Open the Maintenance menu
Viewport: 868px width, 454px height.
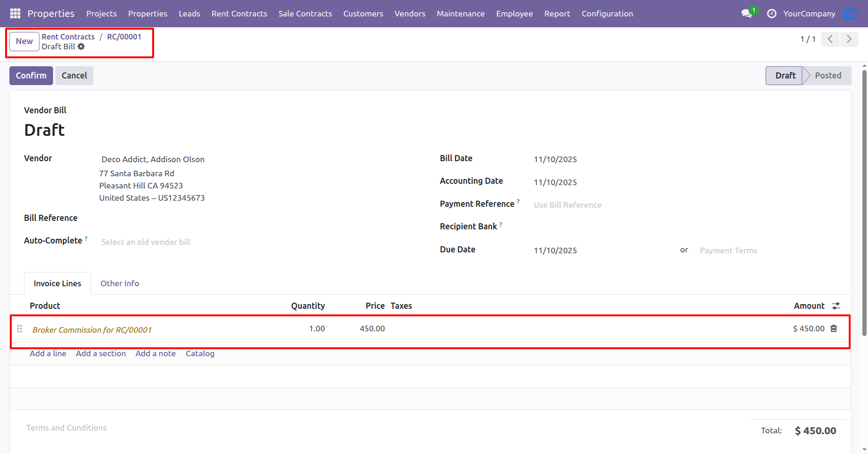tap(460, 14)
